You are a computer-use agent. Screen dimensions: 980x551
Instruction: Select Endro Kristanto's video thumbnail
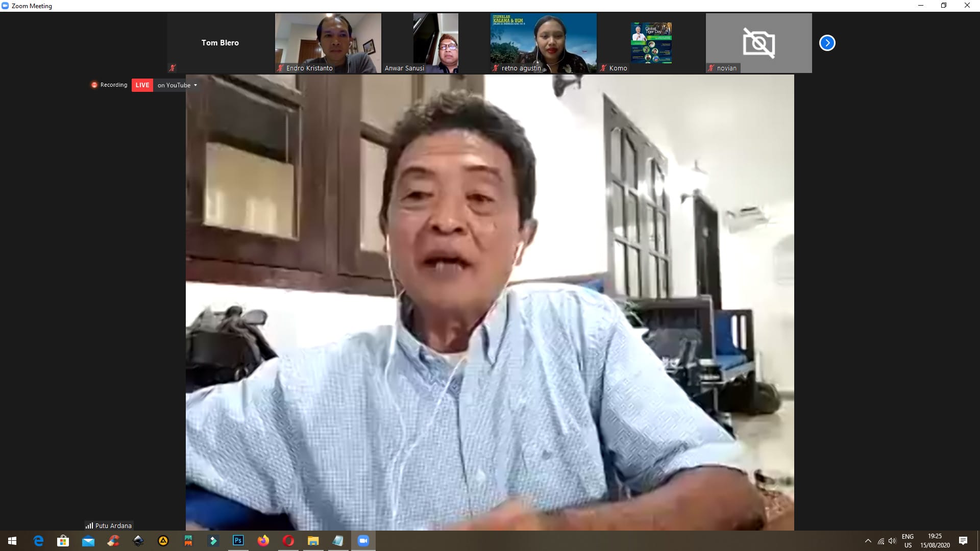[328, 43]
